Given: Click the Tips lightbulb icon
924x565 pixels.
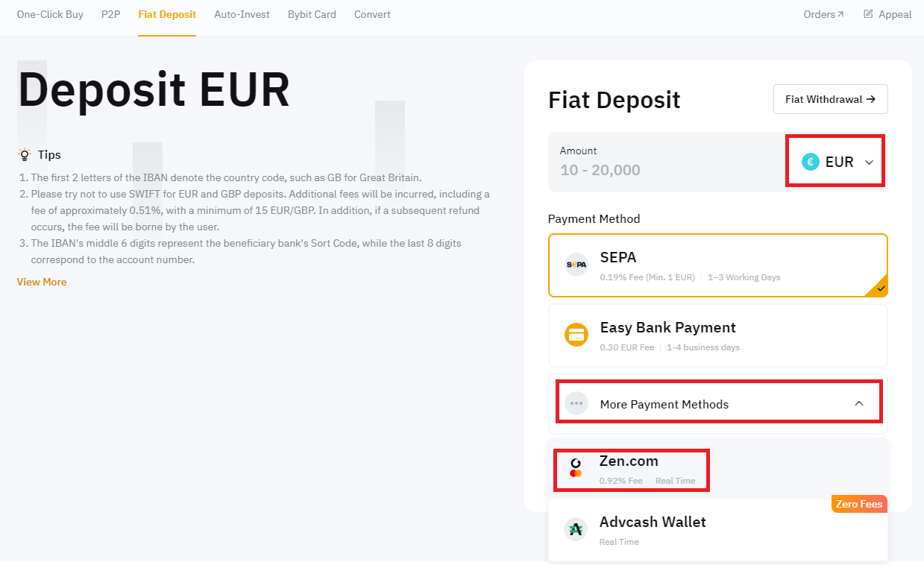Looking at the screenshot, I should tap(25, 154).
